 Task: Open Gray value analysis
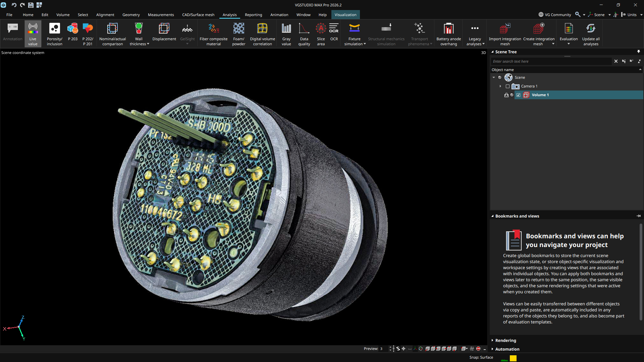[x=286, y=34]
